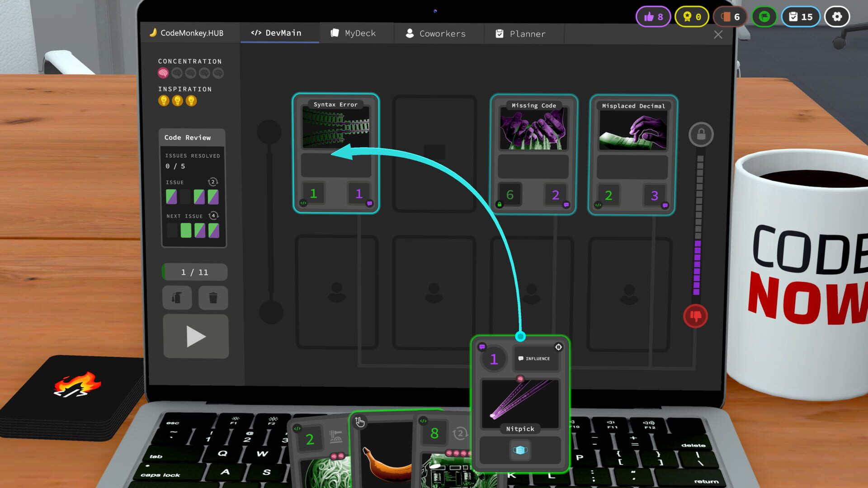Screen dimensions: 868x488
Task: Select the trash can discard icon
Action: coord(213,298)
